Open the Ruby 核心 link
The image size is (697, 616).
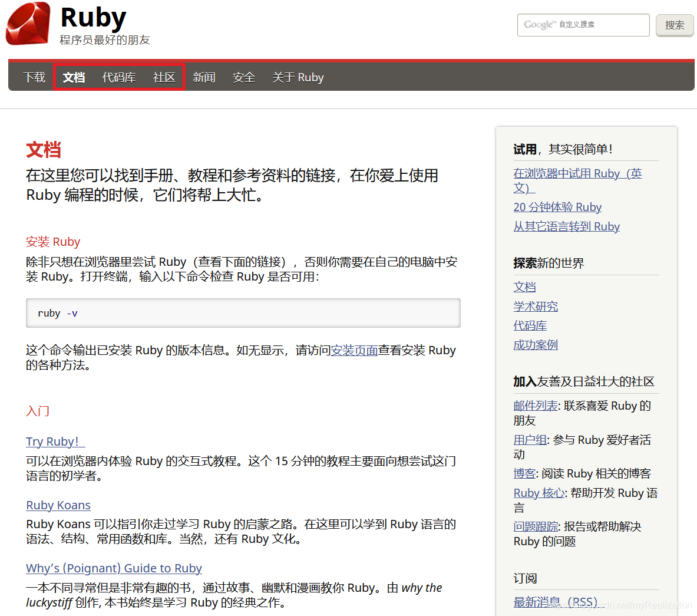[539, 493]
